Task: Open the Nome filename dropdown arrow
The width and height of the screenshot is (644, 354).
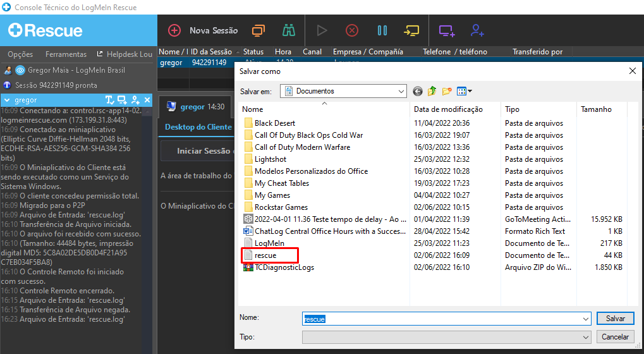Action: tap(586, 319)
